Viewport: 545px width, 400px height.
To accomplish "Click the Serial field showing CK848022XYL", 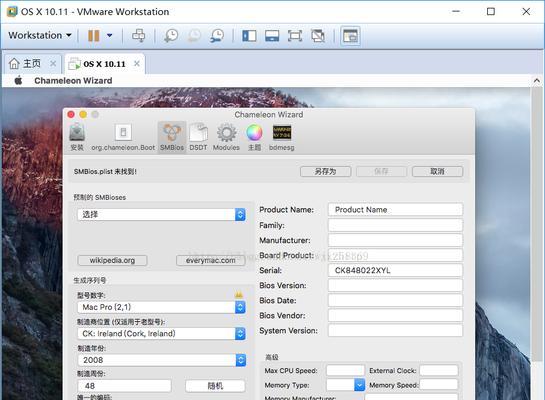I will point(395,270).
